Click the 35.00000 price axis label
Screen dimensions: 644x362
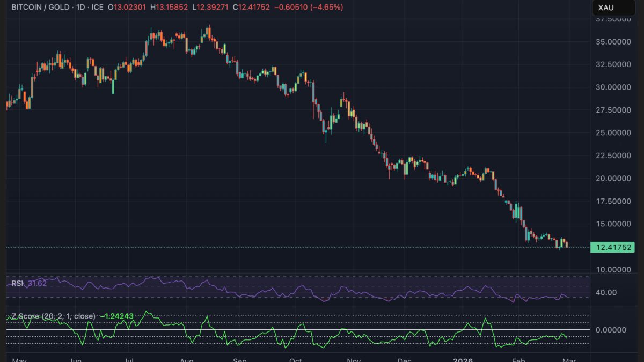point(613,41)
